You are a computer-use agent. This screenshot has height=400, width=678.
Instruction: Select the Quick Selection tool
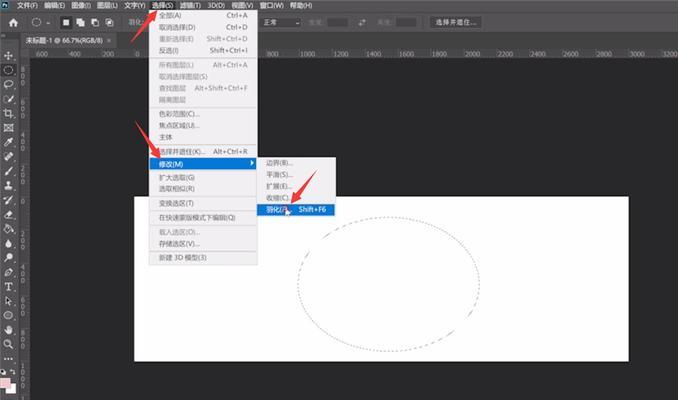pyautogui.click(x=8, y=99)
